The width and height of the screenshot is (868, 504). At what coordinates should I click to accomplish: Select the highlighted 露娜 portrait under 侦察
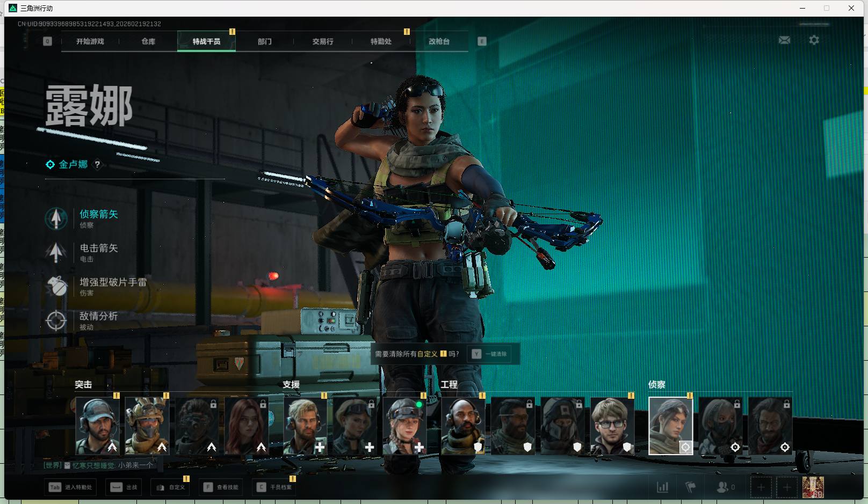point(671,426)
